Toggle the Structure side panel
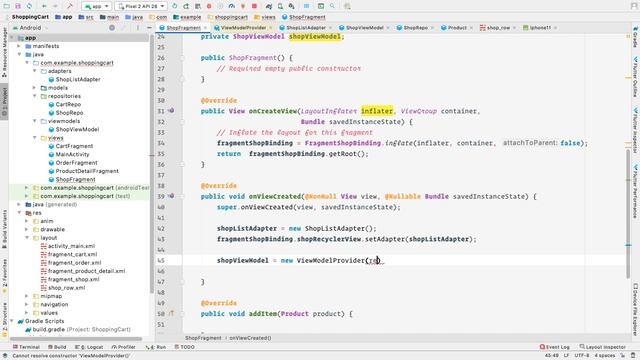Screen dimensions: 640x360 [4, 320]
